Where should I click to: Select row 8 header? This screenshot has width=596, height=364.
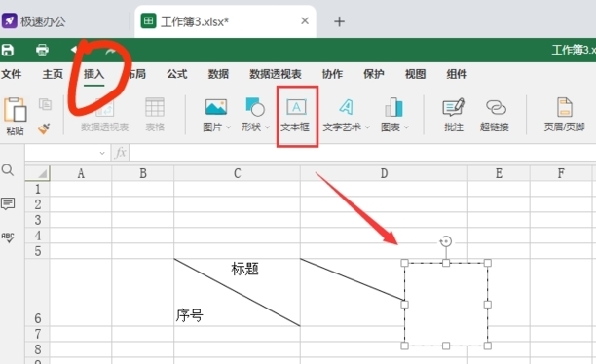click(x=37, y=349)
